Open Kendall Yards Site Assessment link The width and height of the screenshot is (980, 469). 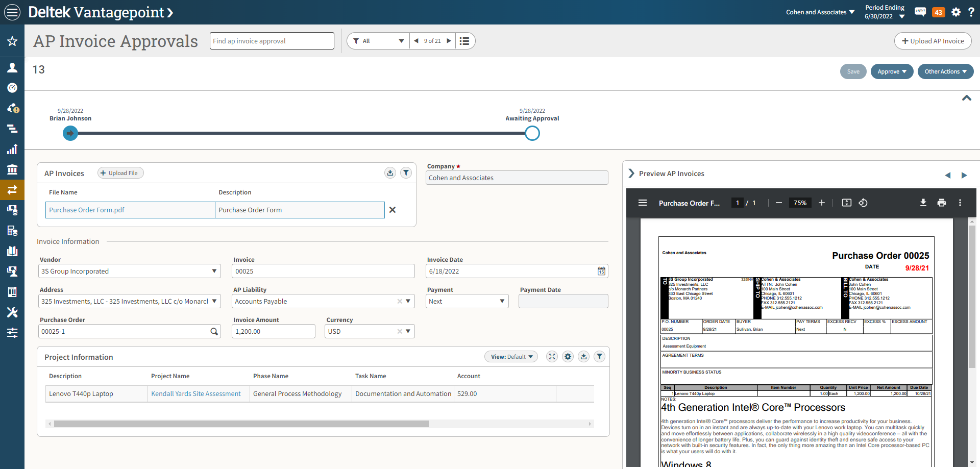click(x=196, y=393)
